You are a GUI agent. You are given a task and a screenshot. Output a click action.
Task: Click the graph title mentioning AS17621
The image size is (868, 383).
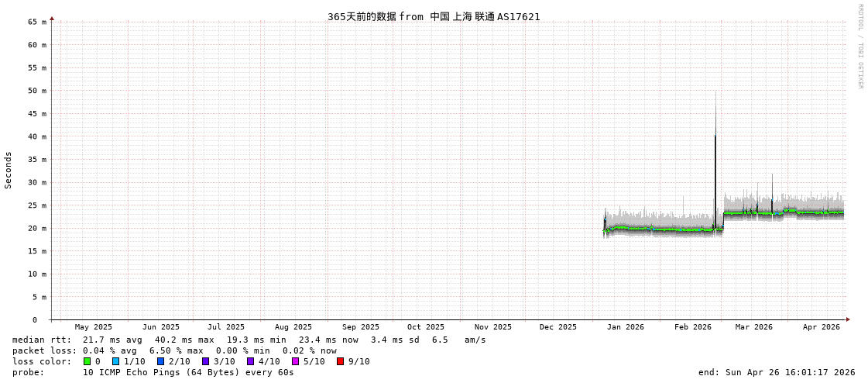(434, 16)
